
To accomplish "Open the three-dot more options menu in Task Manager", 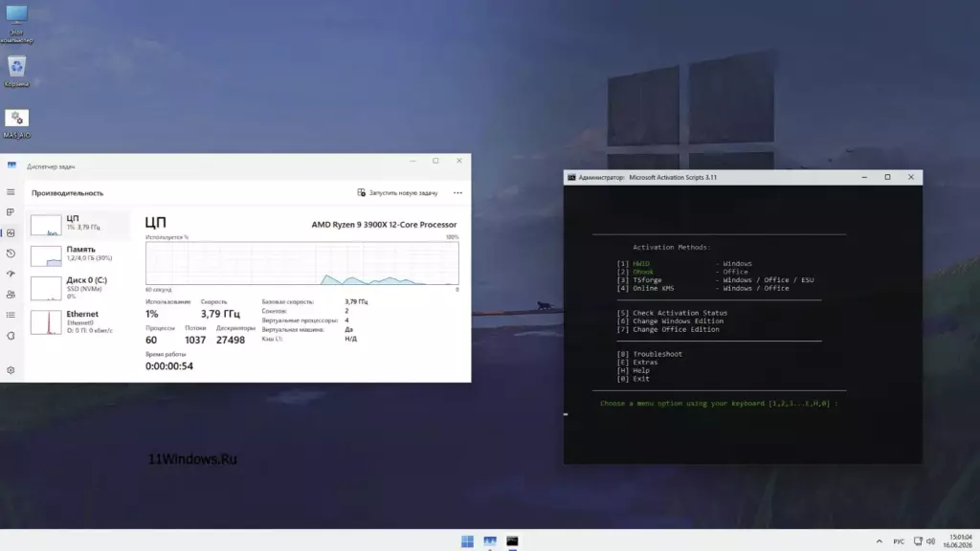I will tap(457, 193).
